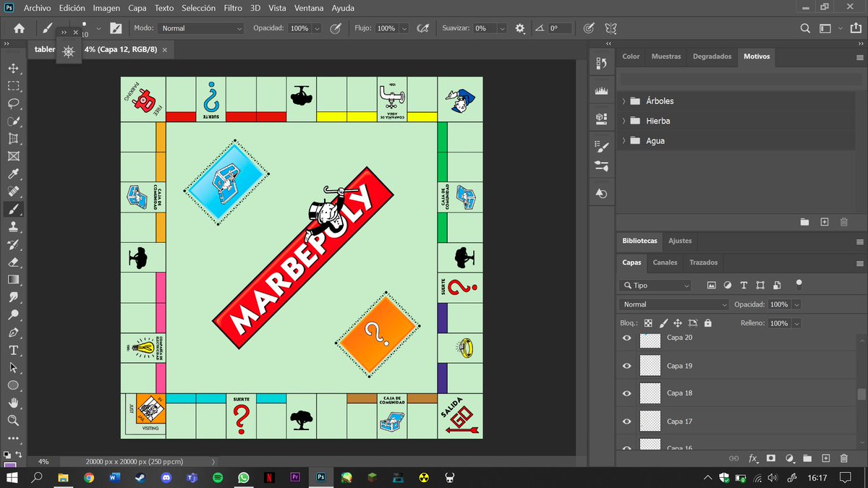This screenshot has width=868, height=488.
Task: Select the Hand tool
Action: (x=13, y=403)
